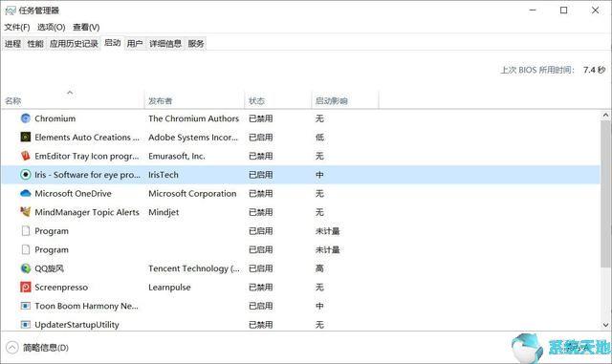Click the Chromium browser icon
This screenshot has width=612, height=364.
(26, 118)
